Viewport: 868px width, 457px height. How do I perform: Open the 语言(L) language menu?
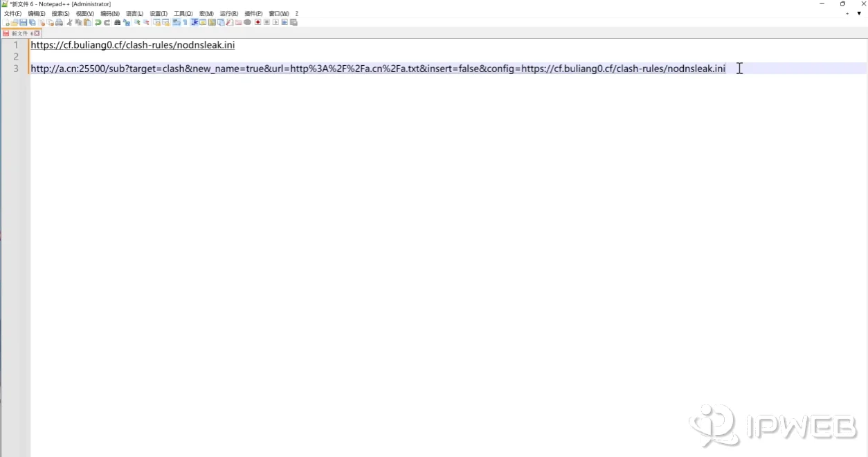click(134, 13)
